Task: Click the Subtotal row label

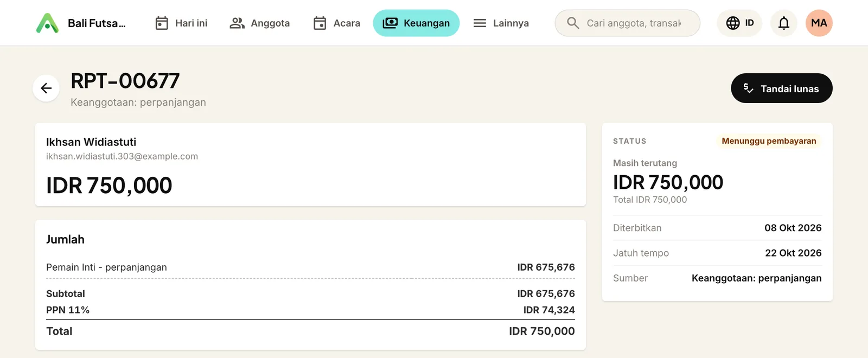Action: [66, 293]
